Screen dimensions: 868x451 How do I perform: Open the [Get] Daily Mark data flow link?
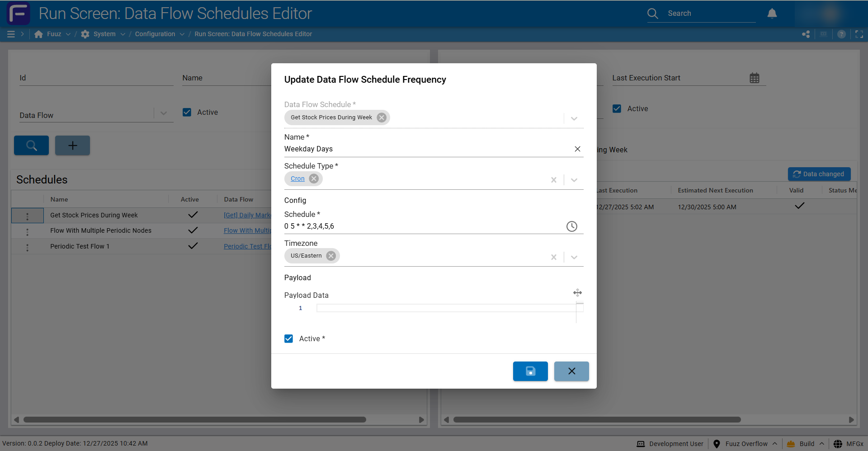tap(247, 215)
